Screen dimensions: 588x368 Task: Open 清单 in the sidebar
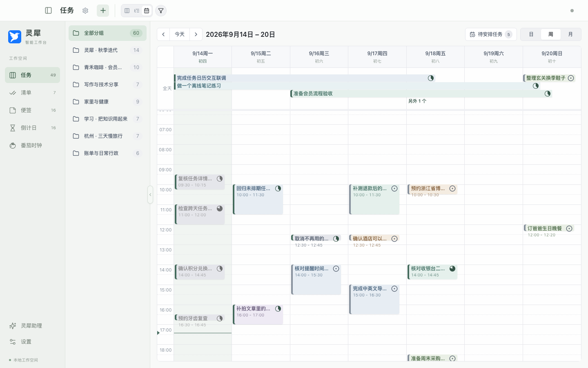pos(33,93)
